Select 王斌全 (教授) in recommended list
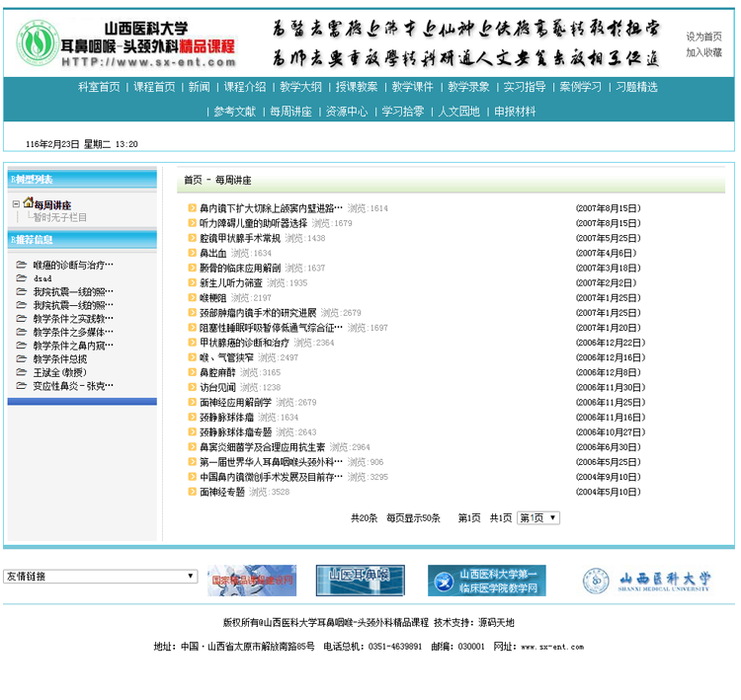The width and height of the screenshot is (741, 700). click(60, 372)
